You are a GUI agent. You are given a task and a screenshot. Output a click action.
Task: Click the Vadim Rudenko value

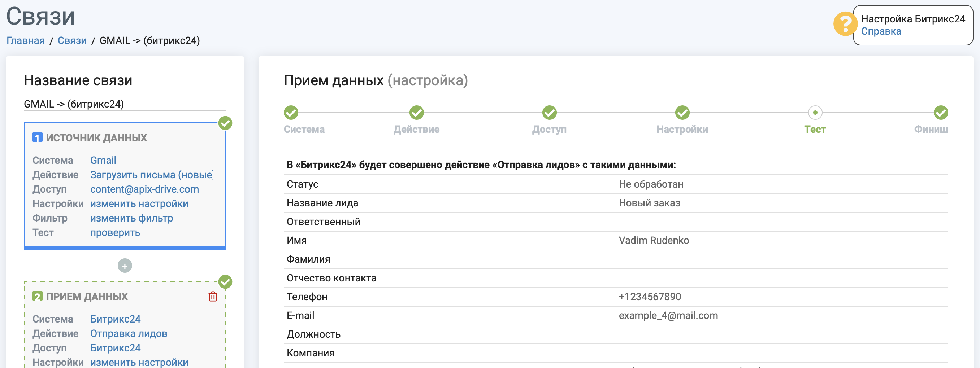coord(654,241)
